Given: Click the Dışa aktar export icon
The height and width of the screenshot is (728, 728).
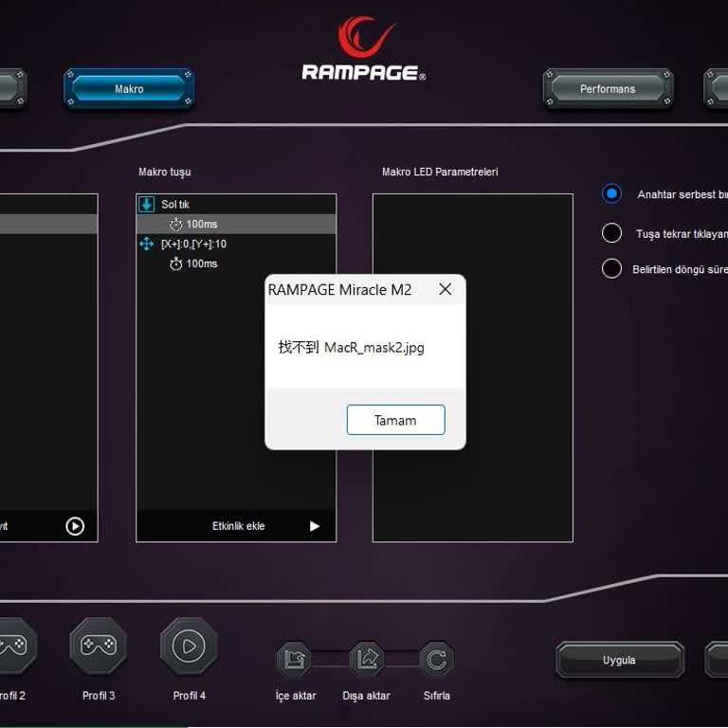Looking at the screenshot, I should (366, 659).
